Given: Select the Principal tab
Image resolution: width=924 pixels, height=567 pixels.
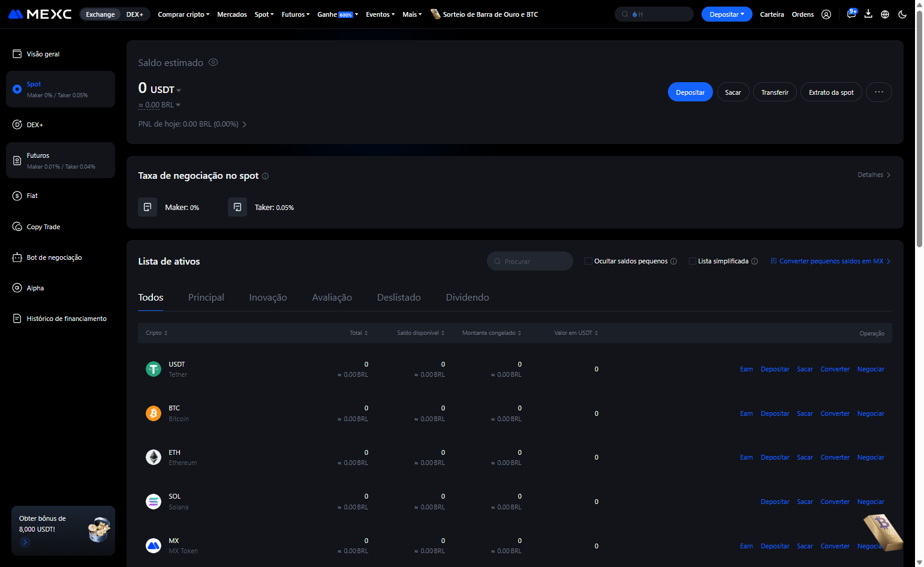Looking at the screenshot, I should [206, 298].
